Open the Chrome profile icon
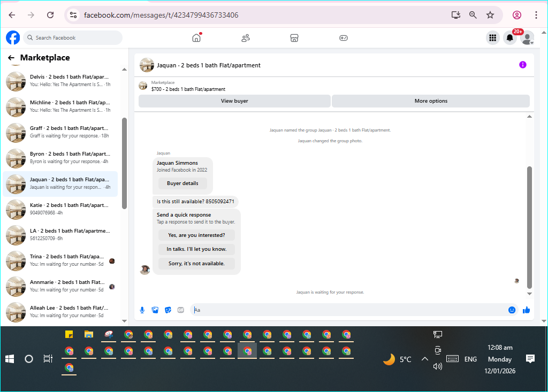This screenshot has height=392, width=548. [517, 15]
